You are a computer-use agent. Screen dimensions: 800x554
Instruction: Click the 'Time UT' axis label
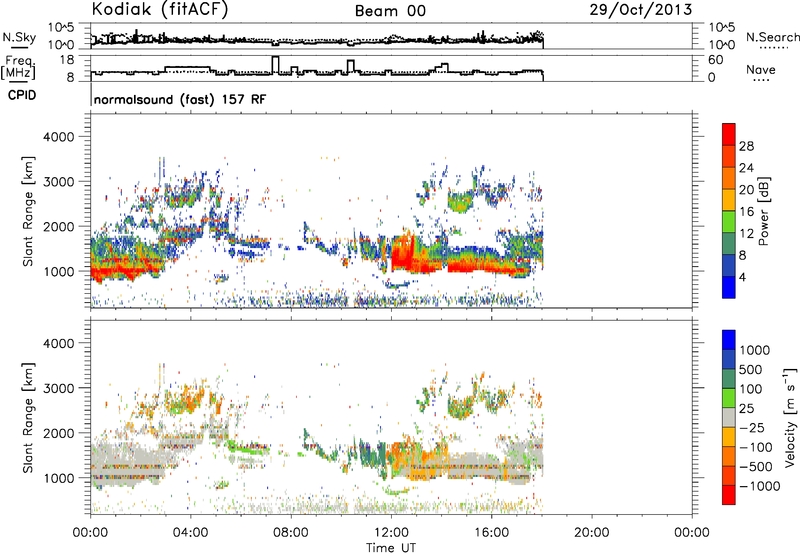391,548
